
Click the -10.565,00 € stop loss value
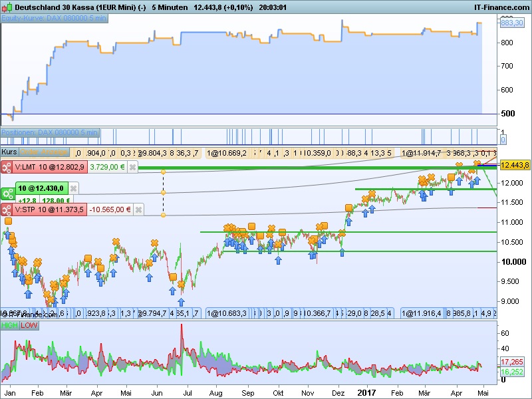coord(110,209)
